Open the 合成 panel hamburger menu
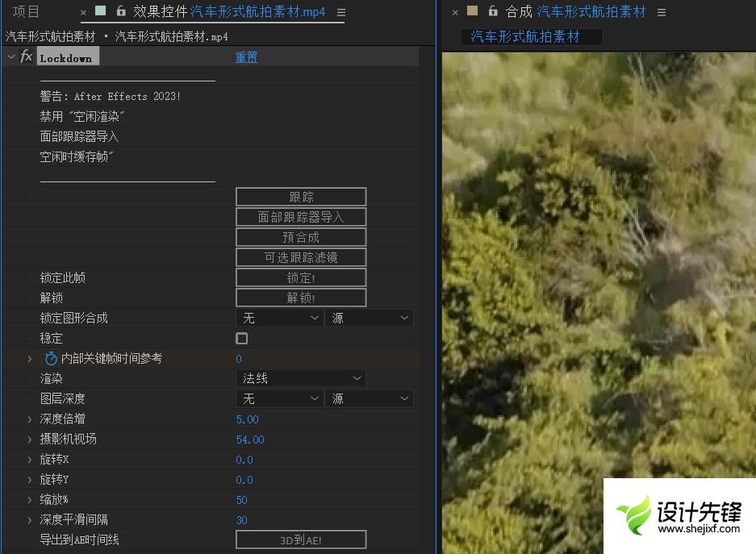 coord(662,13)
